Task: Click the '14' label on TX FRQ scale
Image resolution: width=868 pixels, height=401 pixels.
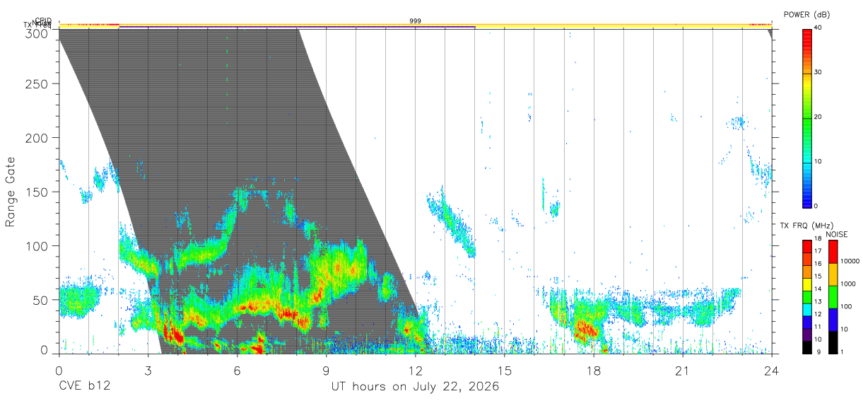Action: (819, 289)
